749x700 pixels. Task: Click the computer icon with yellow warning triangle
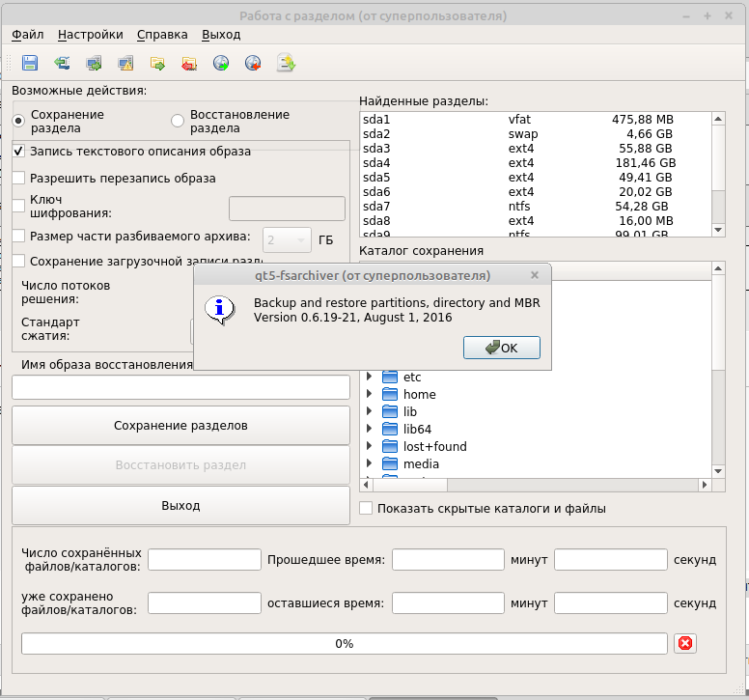[125, 63]
